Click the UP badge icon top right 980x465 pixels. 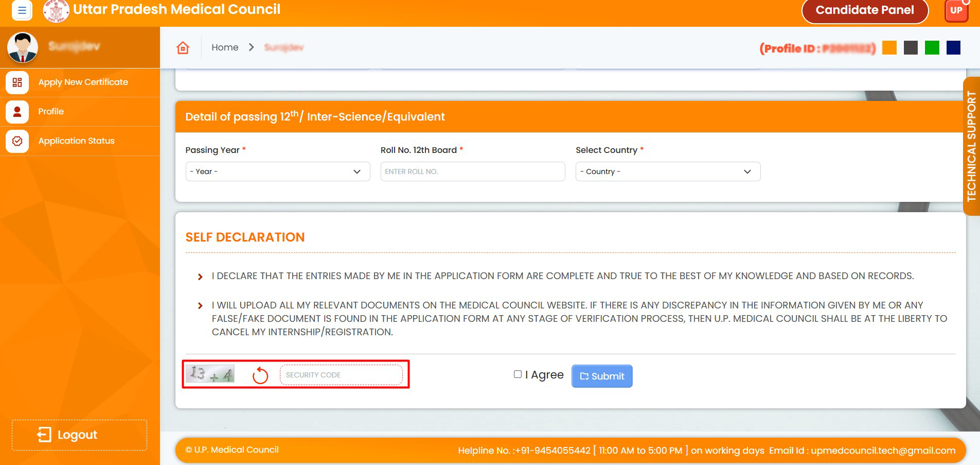click(956, 10)
